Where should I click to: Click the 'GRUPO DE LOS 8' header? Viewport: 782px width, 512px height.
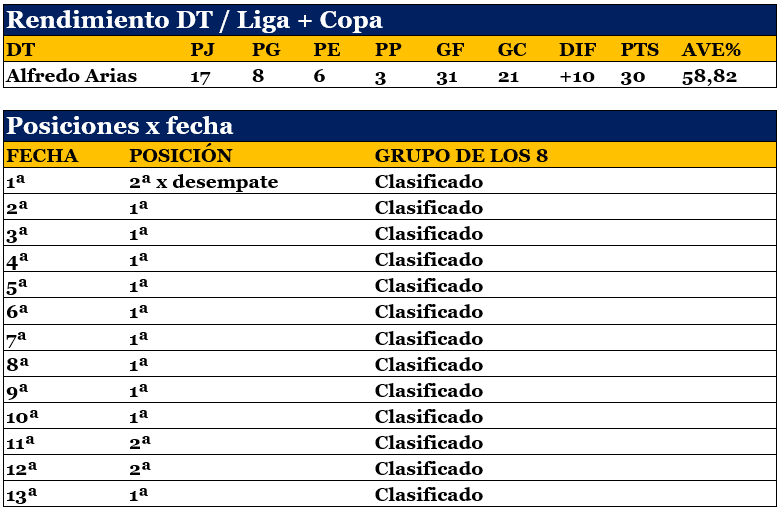coord(461,156)
